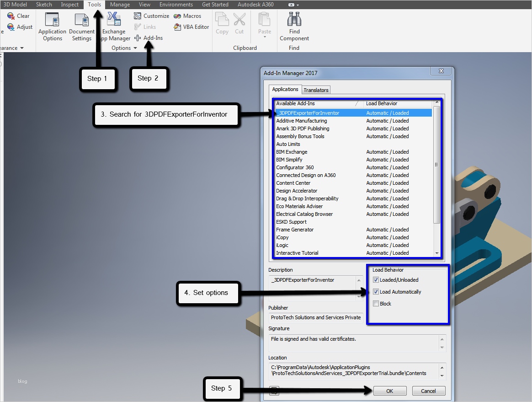Open the Paste dropdown arrow
This screenshot has height=402, width=532.
[265, 37]
